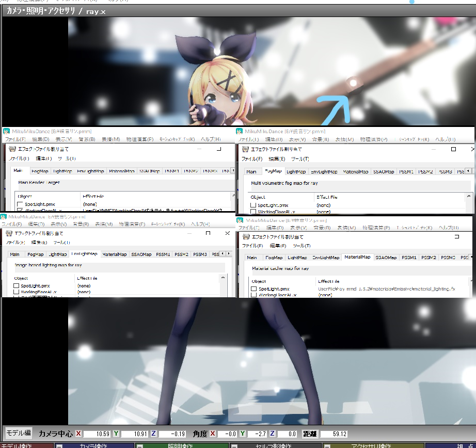Screen dimensions: 476x448
Task: Click the 距離 distance label button
Action: [x=310, y=434]
